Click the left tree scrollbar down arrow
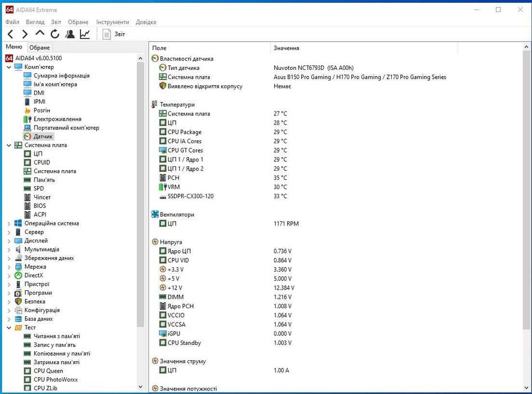The image size is (532, 394). click(141, 387)
